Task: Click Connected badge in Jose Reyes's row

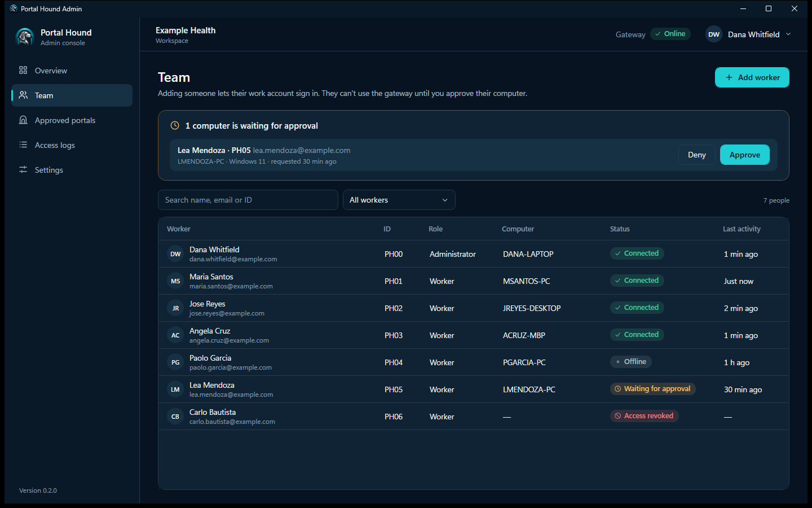Action: coord(637,308)
